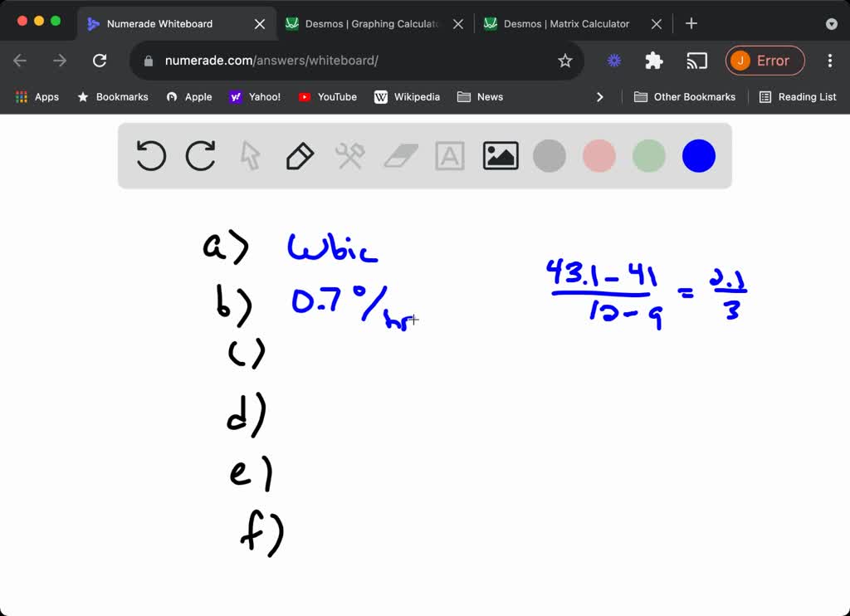
Task: Open the shapes/tools icon on the whiteboard
Action: 349,155
